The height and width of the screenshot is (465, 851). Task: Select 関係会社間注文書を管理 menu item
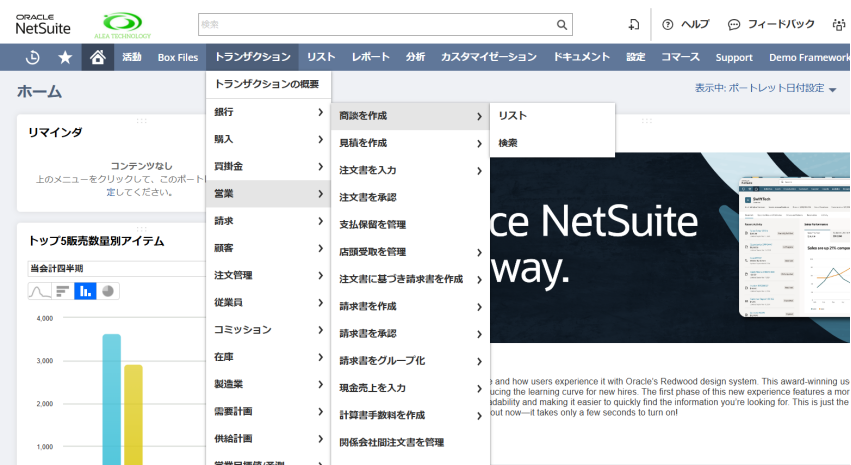coord(410,442)
